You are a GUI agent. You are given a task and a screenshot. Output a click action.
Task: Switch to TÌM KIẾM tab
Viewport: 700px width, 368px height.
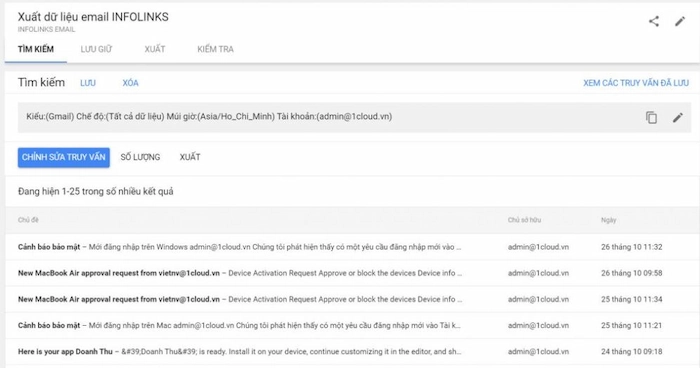coord(36,49)
